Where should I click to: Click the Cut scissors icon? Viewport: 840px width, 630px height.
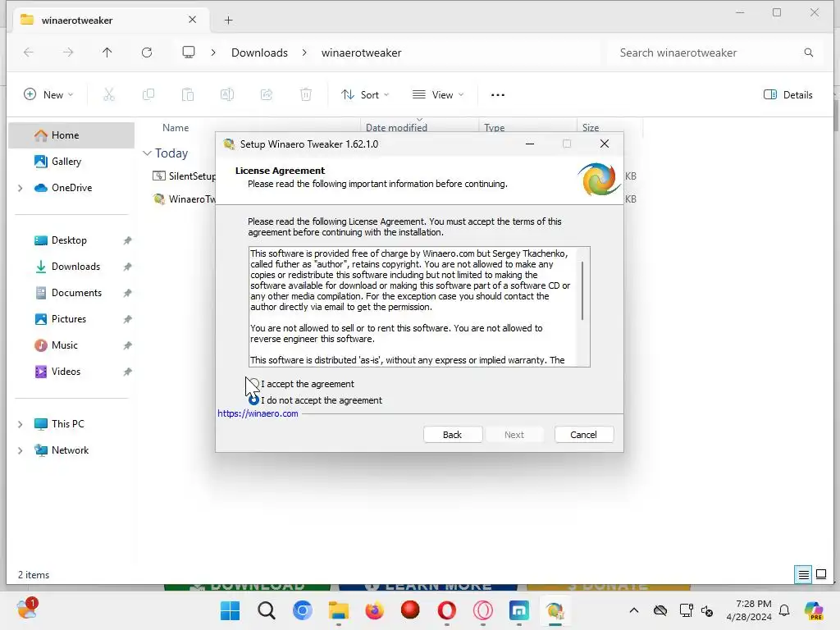(109, 95)
